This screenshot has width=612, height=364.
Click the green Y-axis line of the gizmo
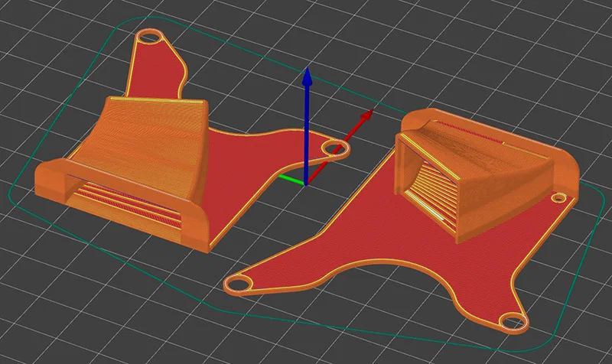pos(291,179)
